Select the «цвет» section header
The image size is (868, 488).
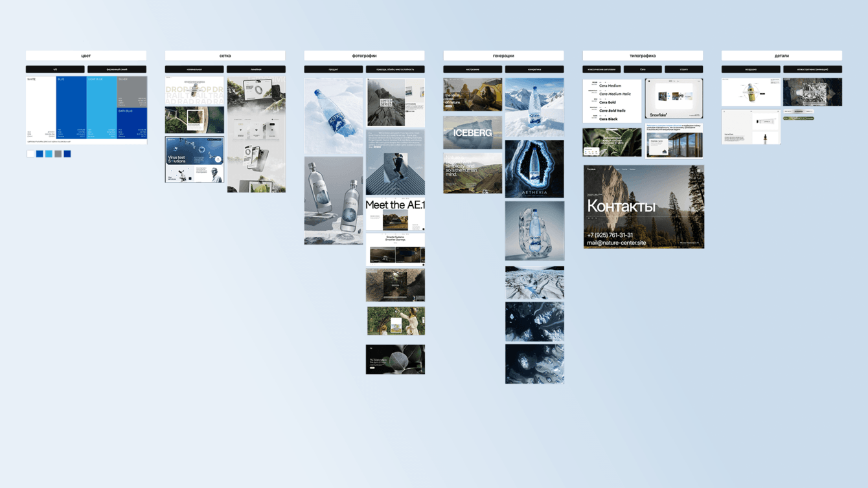tap(86, 56)
